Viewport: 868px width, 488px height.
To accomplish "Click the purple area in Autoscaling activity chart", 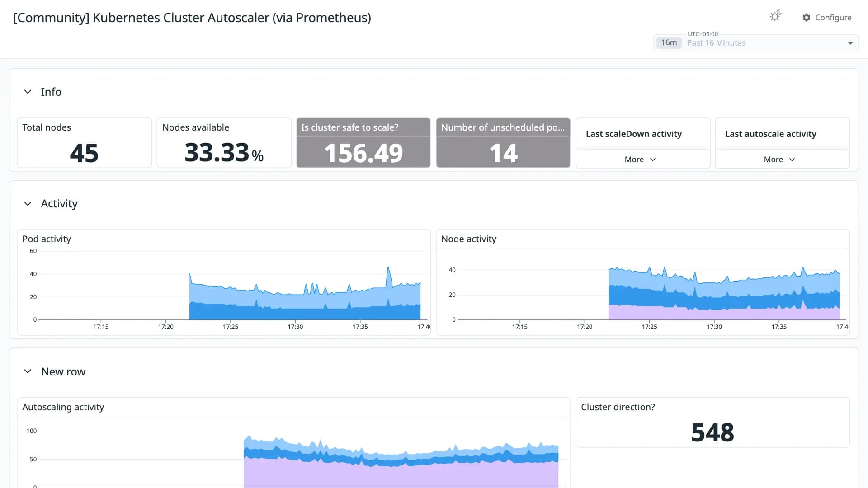I will coord(401,475).
